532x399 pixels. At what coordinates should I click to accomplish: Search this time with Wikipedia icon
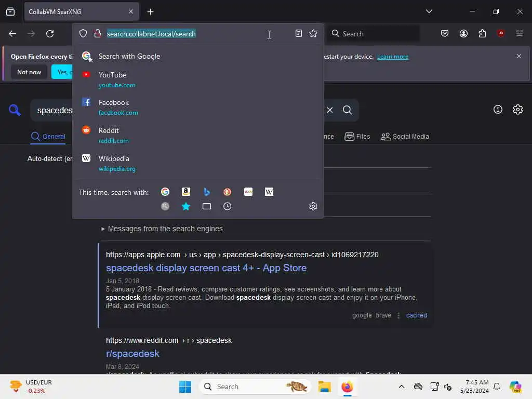[x=269, y=192]
